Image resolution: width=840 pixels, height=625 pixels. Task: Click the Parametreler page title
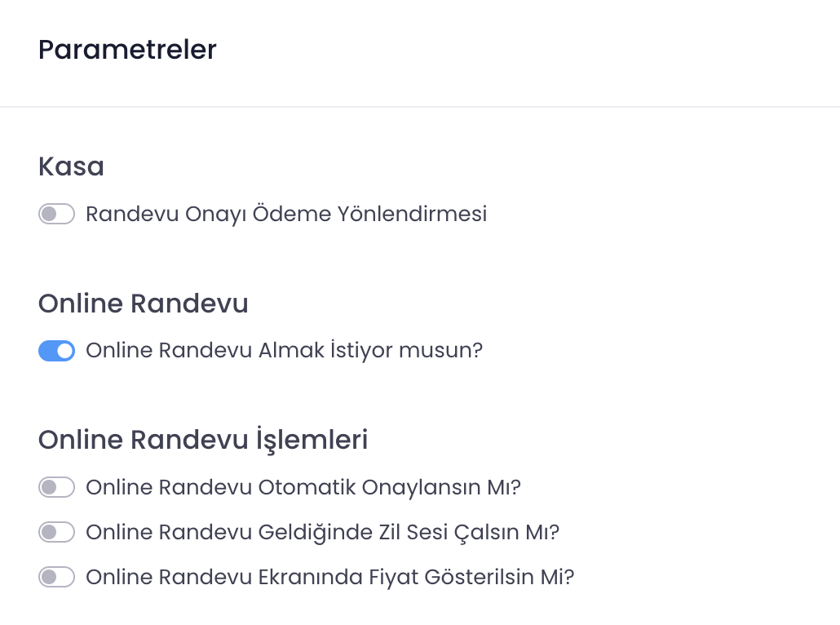click(x=127, y=50)
